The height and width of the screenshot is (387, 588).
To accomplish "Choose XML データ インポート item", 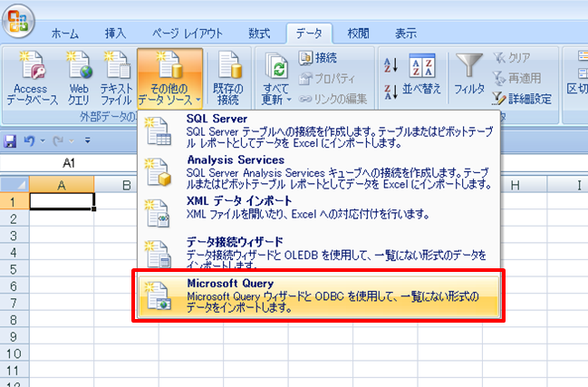I will (319, 213).
